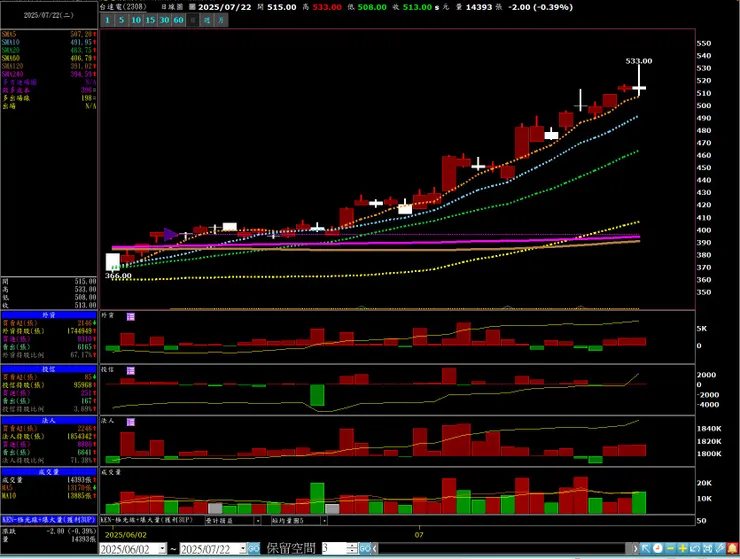The image size is (740, 559).
Task: Click the SMA10 legend row
Action: click(49, 42)
